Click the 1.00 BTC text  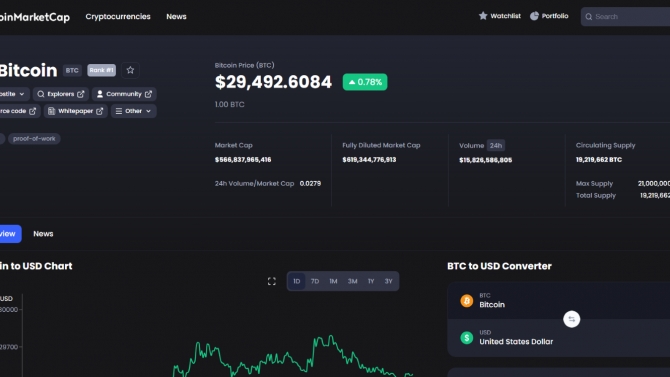click(229, 104)
